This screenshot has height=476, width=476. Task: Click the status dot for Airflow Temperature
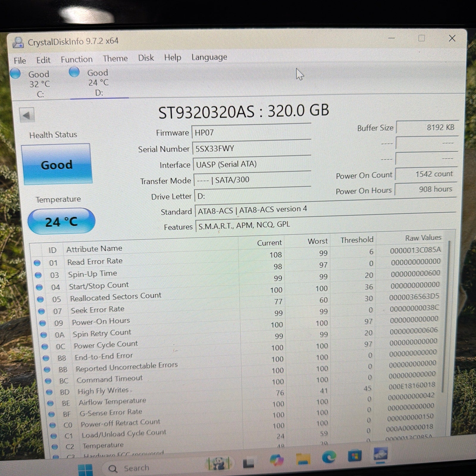point(51,403)
